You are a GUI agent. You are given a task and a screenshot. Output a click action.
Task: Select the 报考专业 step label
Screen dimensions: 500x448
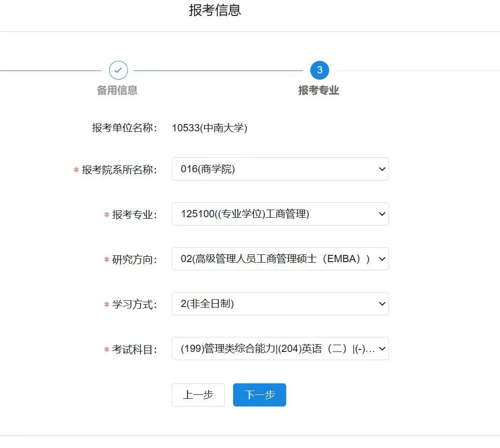tap(319, 91)
